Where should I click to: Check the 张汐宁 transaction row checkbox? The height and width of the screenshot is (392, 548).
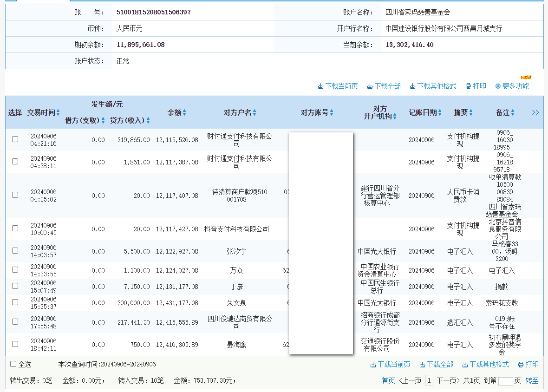[15, 250]
